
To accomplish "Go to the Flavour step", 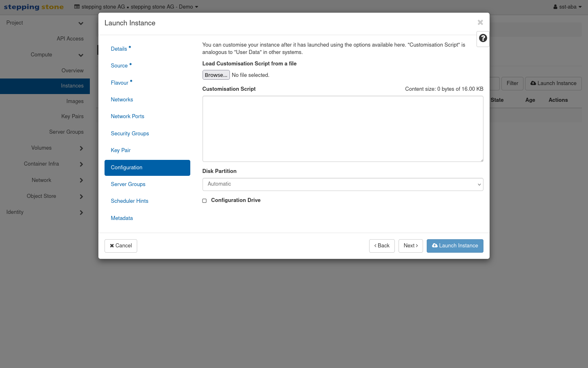I will tap(147, 83).
